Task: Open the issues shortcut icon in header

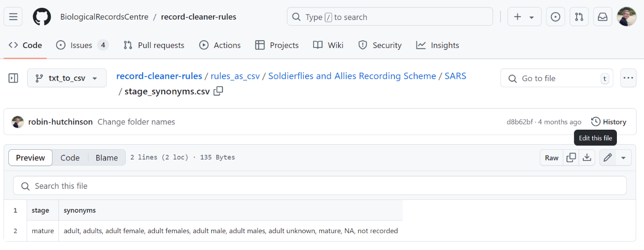Action: tap(555, 17)
